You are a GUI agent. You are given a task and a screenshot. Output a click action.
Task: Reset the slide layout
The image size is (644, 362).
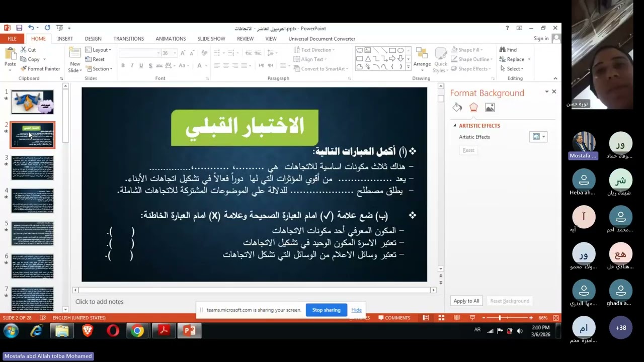(x=95, y=59)
